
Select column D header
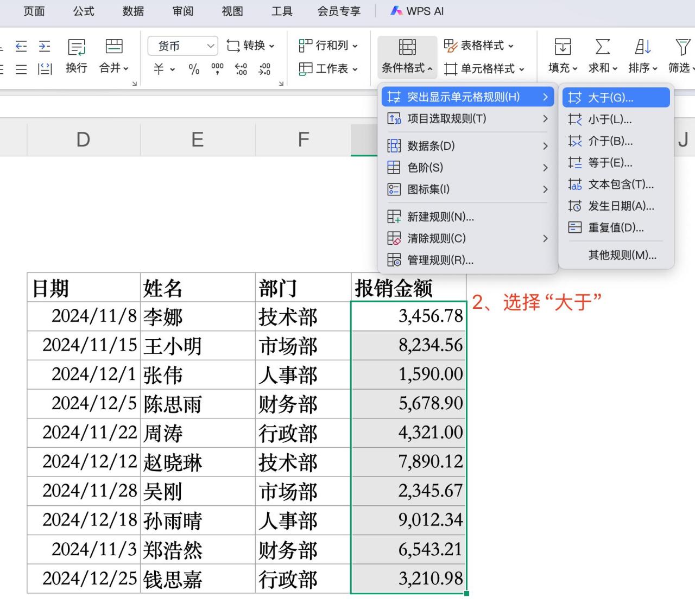[84, 140]
